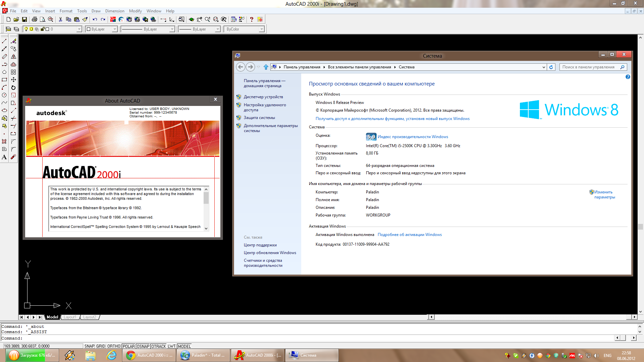Screen dimensions: 644x362
Task: Open the Dimension menu
Action: (115, 11)
